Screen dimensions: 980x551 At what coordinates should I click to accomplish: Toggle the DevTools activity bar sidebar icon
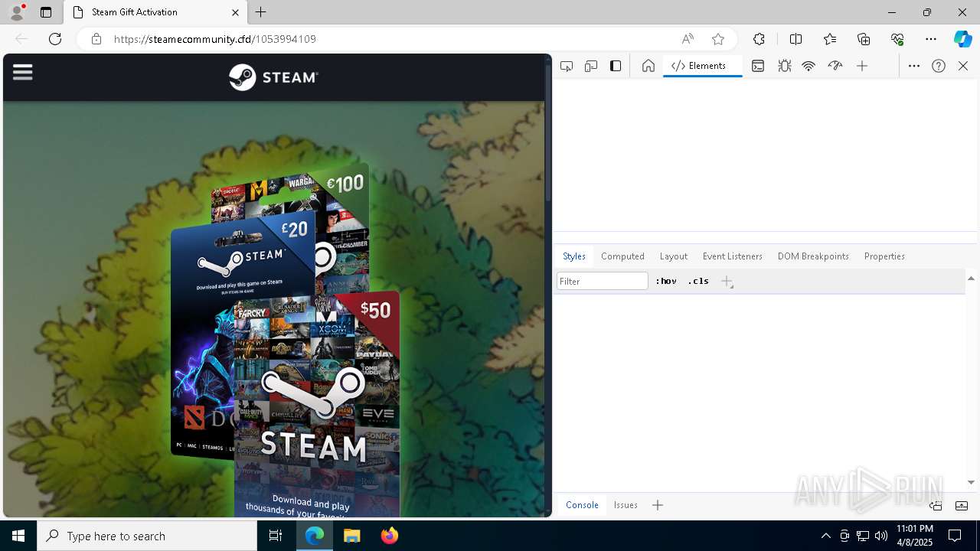click(616, 66)
